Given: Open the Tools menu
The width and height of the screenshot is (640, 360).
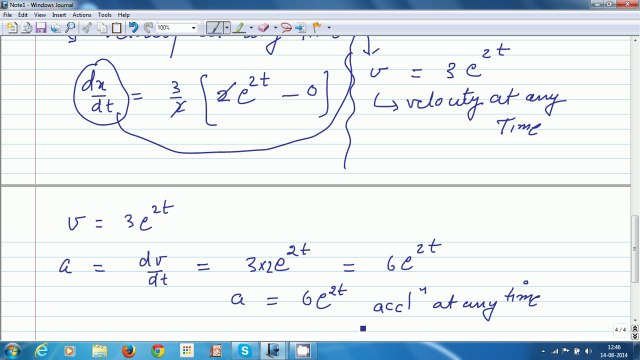Looking at the screenshot, I should click(104, 15).
